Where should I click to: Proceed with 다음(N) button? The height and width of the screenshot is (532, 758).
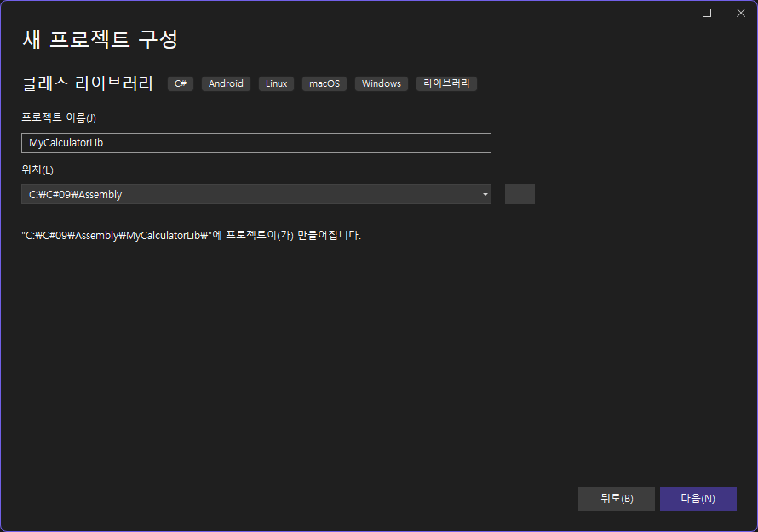point(698,499)
